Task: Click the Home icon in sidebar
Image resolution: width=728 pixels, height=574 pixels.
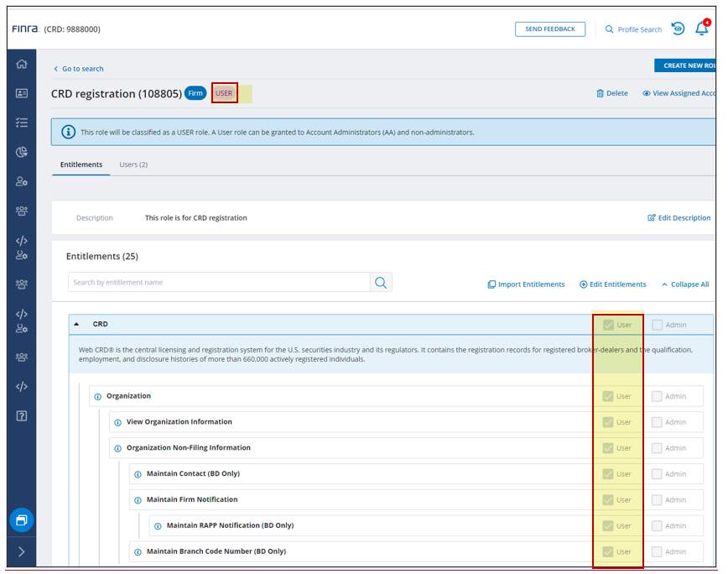Action: coord(22,65)
